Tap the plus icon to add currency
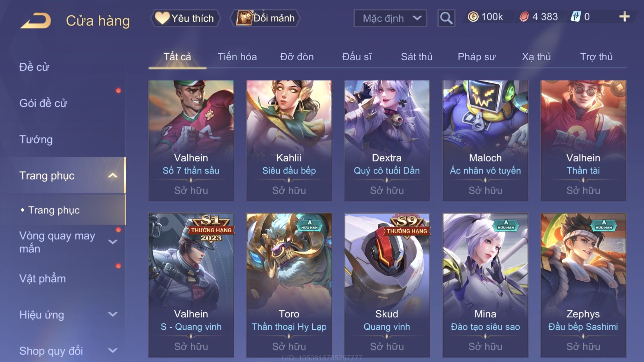644x362 pixels. tap(624, 17)
